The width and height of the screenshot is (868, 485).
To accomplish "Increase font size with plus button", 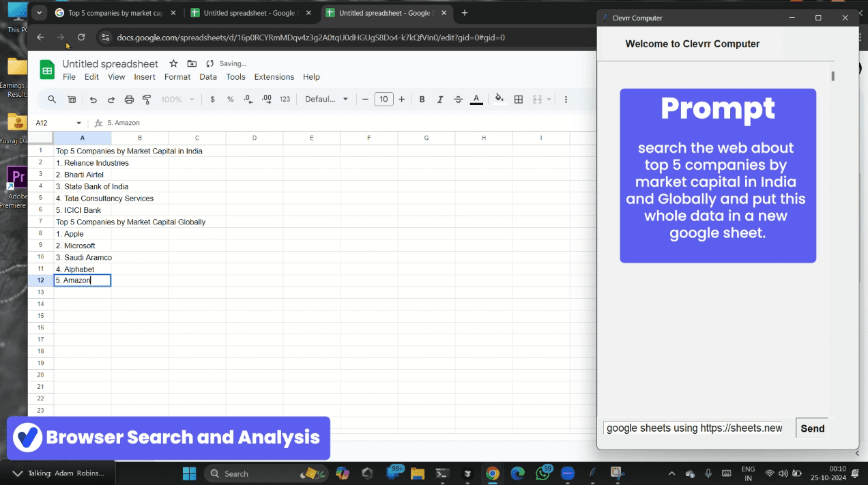I will 402,100.
